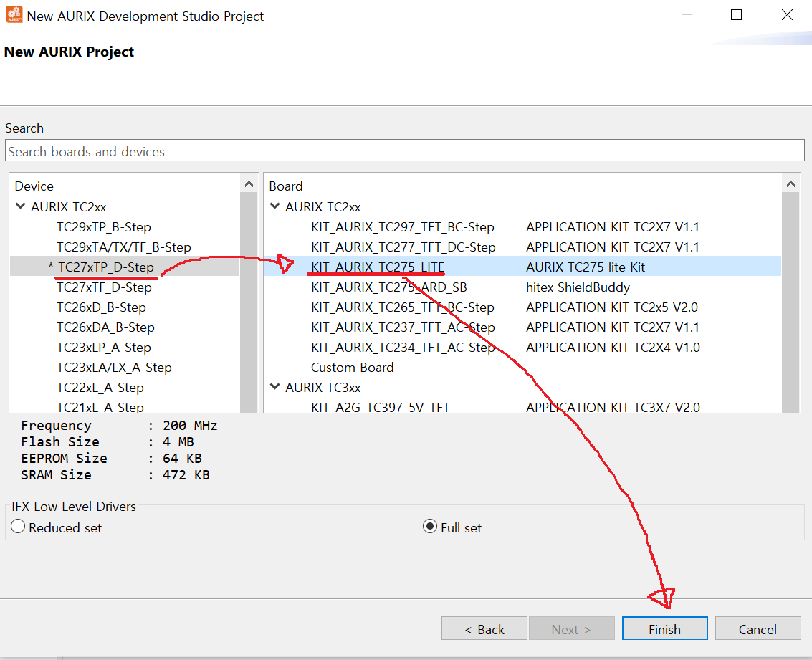Select device TC22xL_A-Step
This screenshot has width=812, height=660.
click(100, 388)
